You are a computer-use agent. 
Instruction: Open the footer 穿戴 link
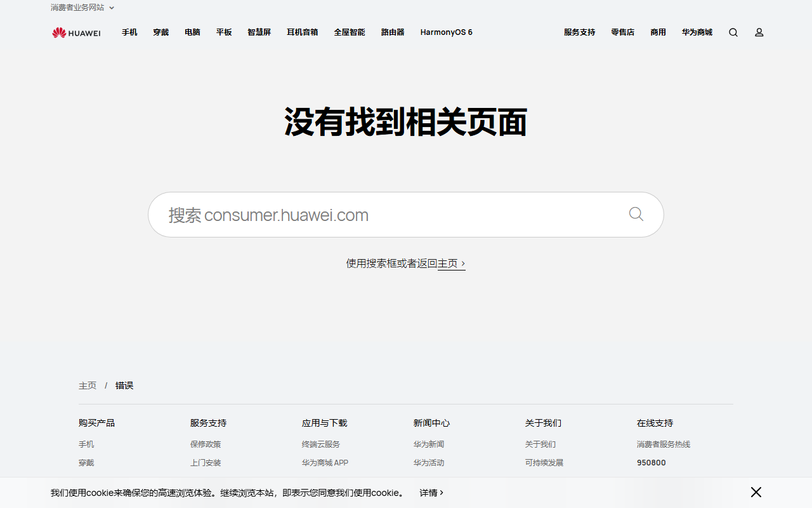(86, 463)
